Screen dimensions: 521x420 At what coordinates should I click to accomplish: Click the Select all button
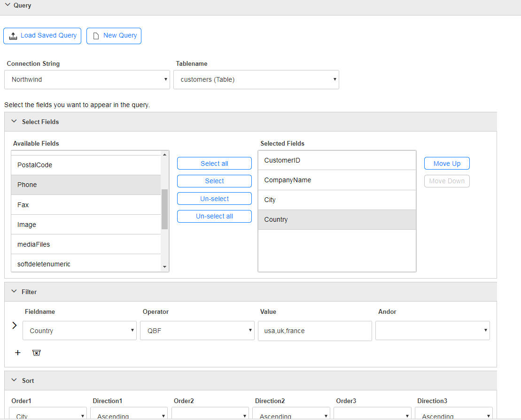214,163
